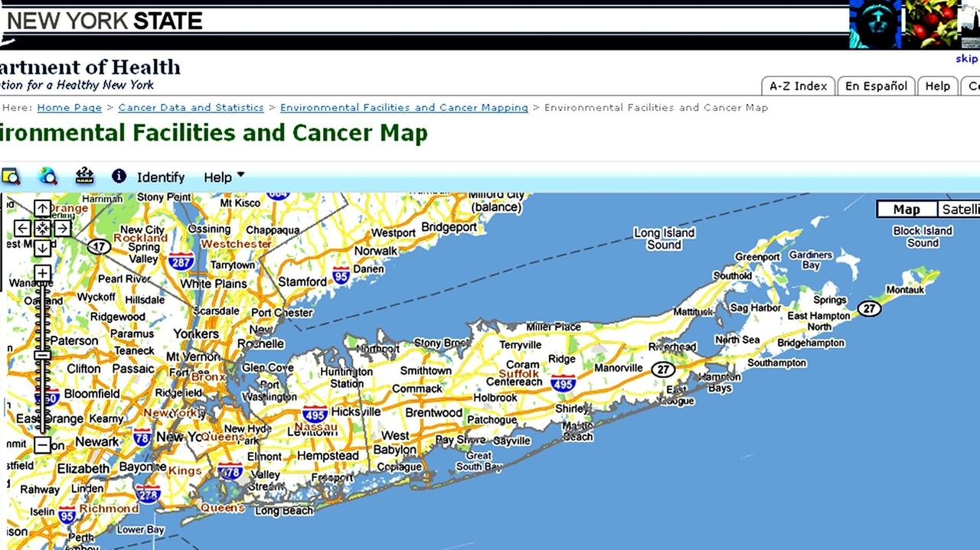
Task: Click the Brentwood label on map
Action: pos(433,413)
